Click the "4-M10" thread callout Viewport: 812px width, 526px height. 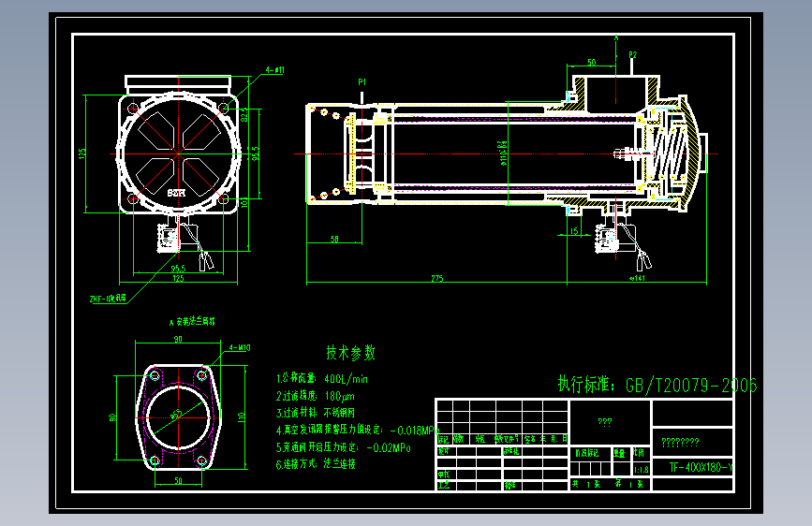pyautogui.click(x=240, y=347)
